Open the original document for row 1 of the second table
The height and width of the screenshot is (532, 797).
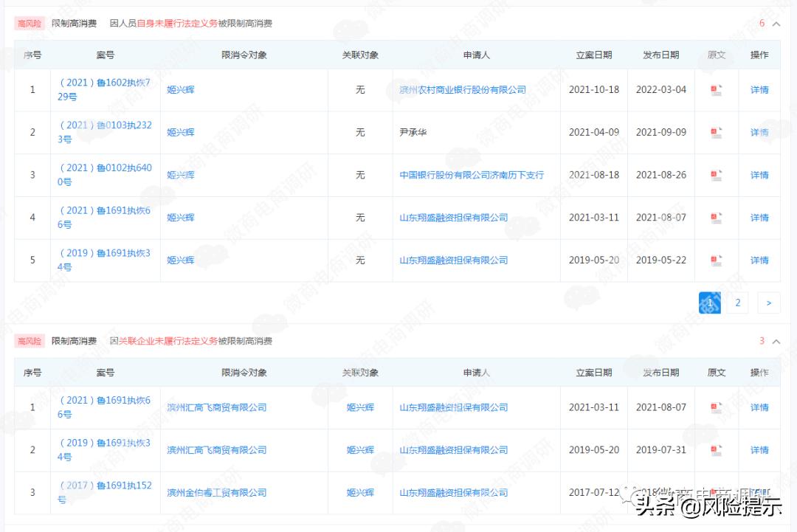tap(717, 407)
